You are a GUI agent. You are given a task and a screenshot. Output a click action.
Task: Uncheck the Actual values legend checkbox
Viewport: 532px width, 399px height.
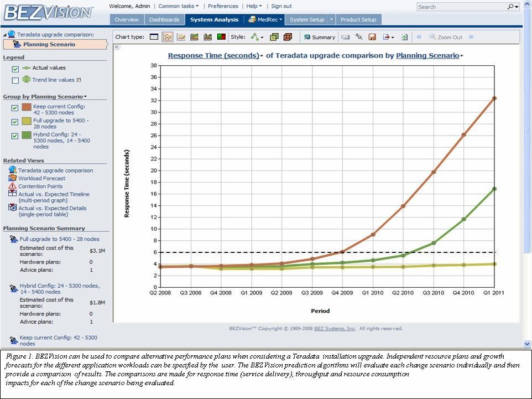pyautogui.click(x=15, y=69)
